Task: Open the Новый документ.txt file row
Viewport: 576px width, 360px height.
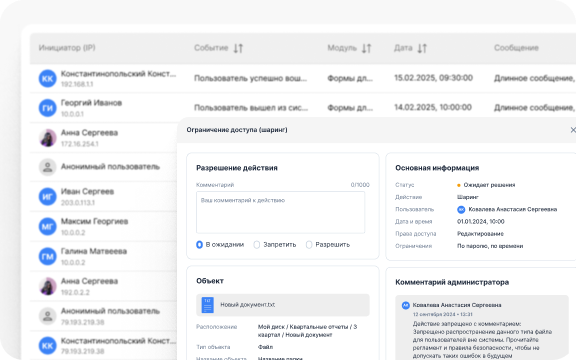Action: [x=283, y=305]
